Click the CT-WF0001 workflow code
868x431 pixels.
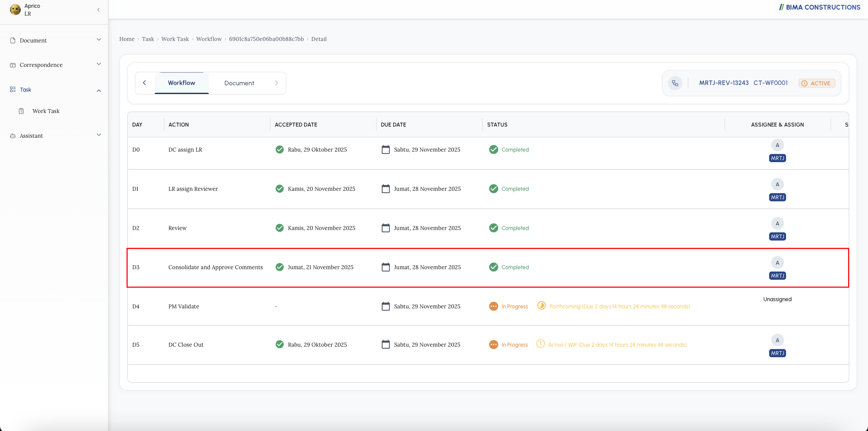pos(771,83)
